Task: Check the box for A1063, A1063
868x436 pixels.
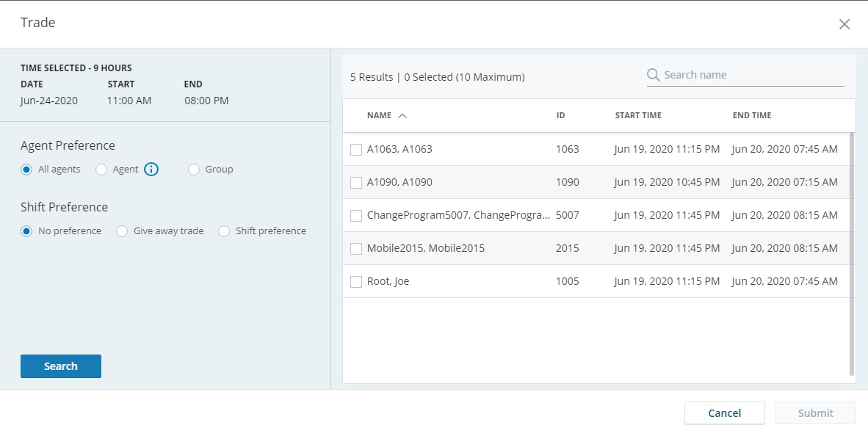Action: point(356,150)
